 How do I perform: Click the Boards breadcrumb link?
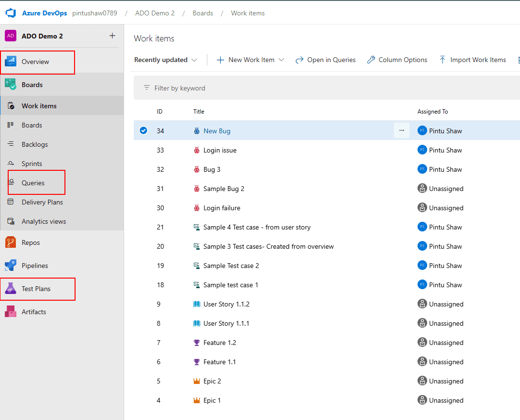(x=203, y=13)
